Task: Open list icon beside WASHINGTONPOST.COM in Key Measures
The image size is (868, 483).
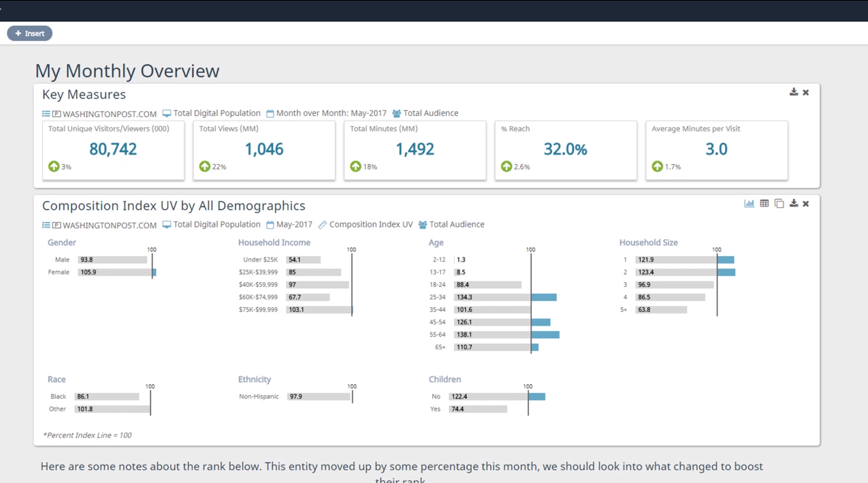Action: coord(46,114)
